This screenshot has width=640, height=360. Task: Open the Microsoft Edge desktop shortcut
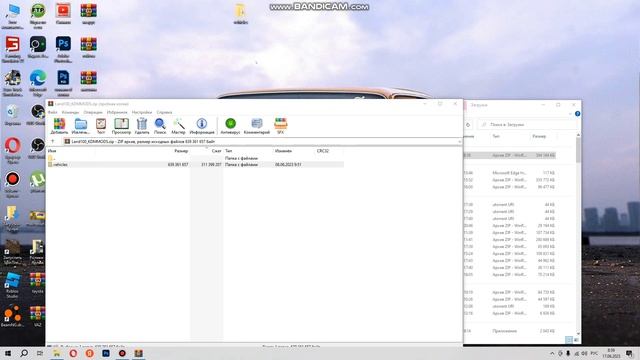38,82
